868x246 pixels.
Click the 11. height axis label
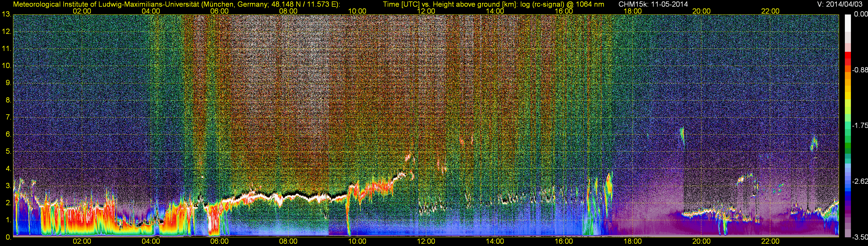tap(6, 49)
